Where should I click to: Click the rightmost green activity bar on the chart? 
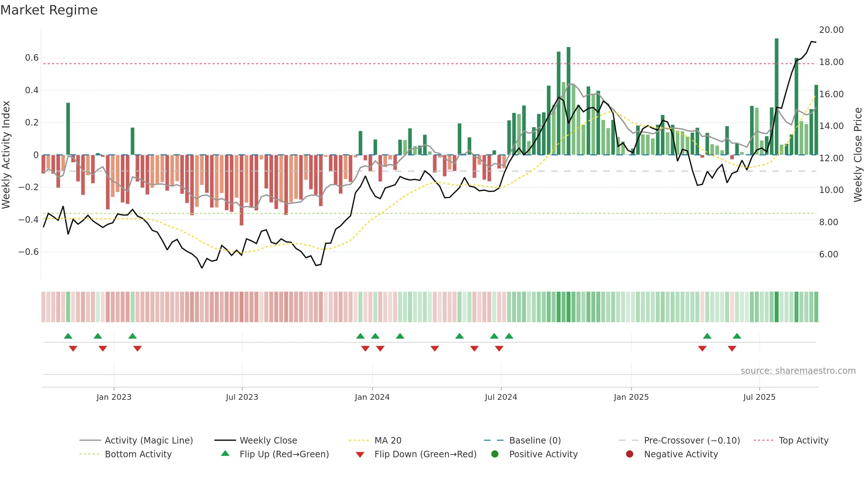(x=816, y=120)
